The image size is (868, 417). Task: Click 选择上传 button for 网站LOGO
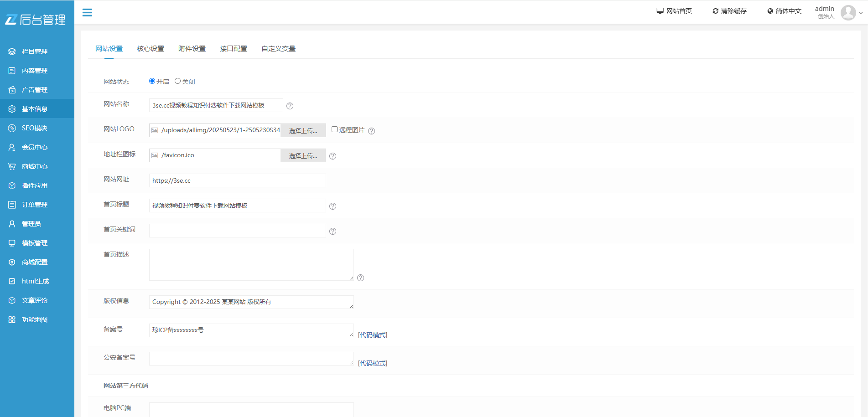tap(303, 130)
